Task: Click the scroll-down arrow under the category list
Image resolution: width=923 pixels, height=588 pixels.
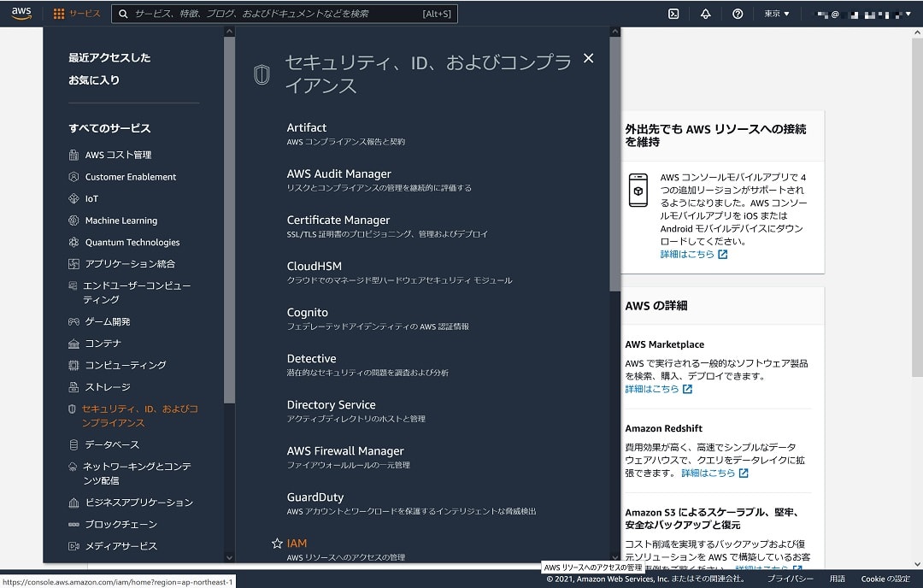Action: click(230, 557)
